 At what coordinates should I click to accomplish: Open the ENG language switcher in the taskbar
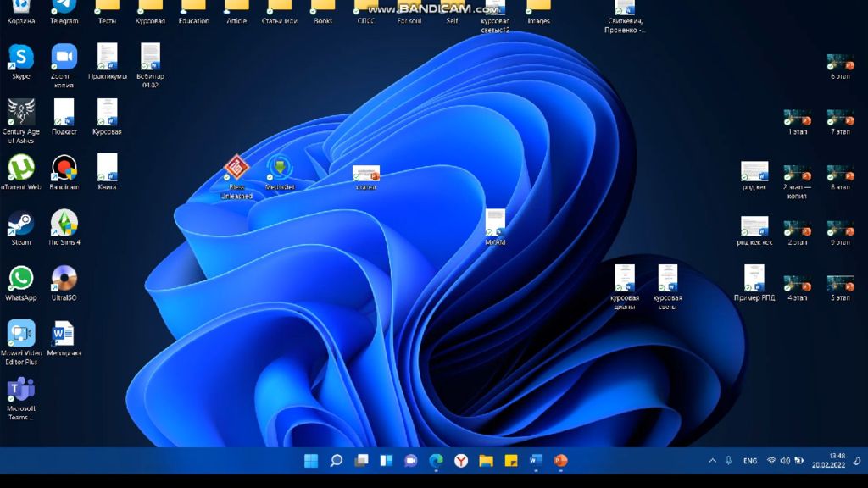coord(750,461)
